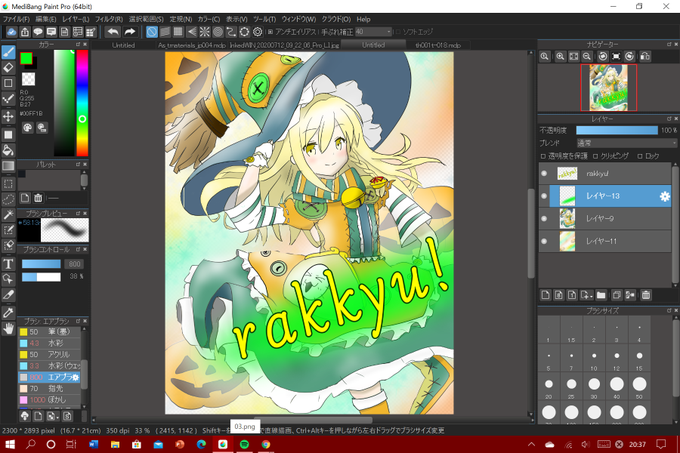Select the Bucket fill tool
This screenshot has height=453, width=680.
click(x=8, y=150)
